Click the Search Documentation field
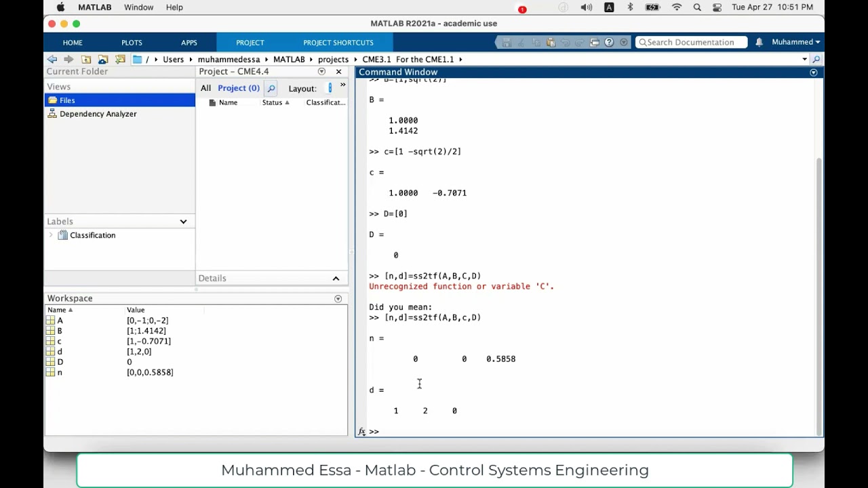Screen dimensions: 868x488 click(692, 42)
